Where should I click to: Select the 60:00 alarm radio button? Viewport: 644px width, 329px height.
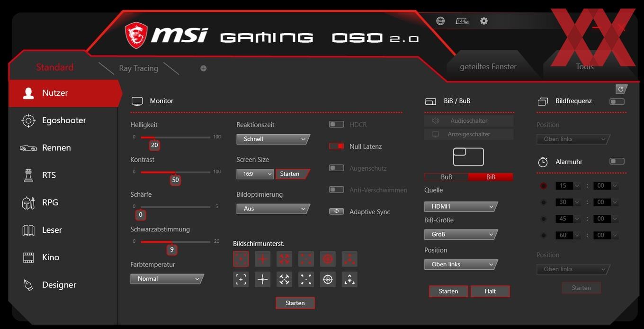[x=544, y=235]
